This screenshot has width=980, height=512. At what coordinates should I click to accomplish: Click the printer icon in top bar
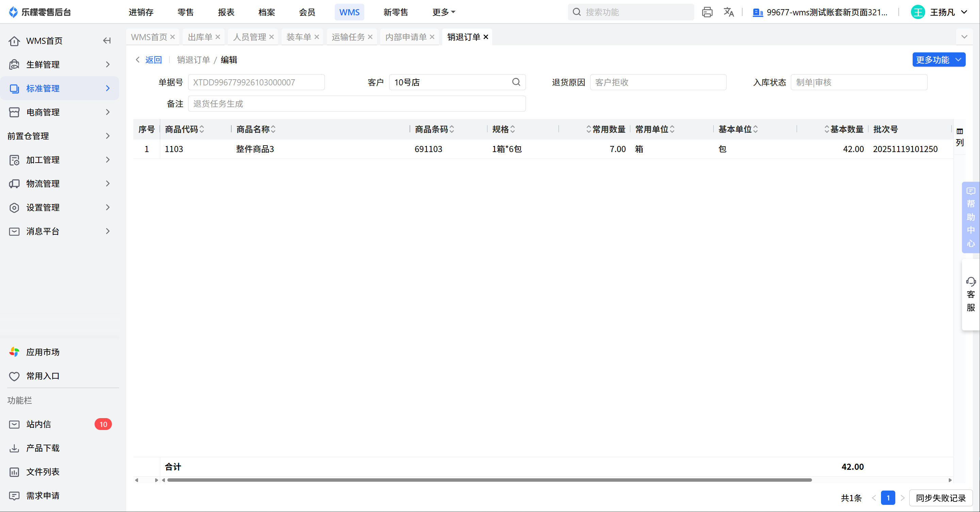coord(707,12)
